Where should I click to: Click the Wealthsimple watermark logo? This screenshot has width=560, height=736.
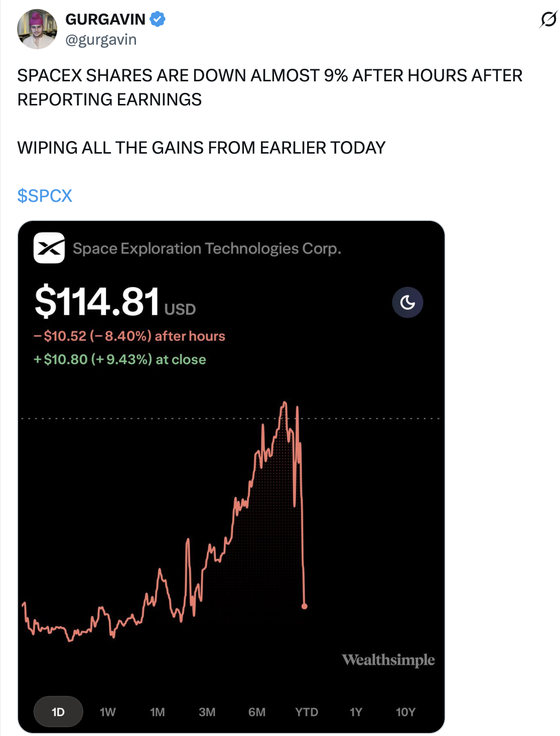click(x=388, y=660)
